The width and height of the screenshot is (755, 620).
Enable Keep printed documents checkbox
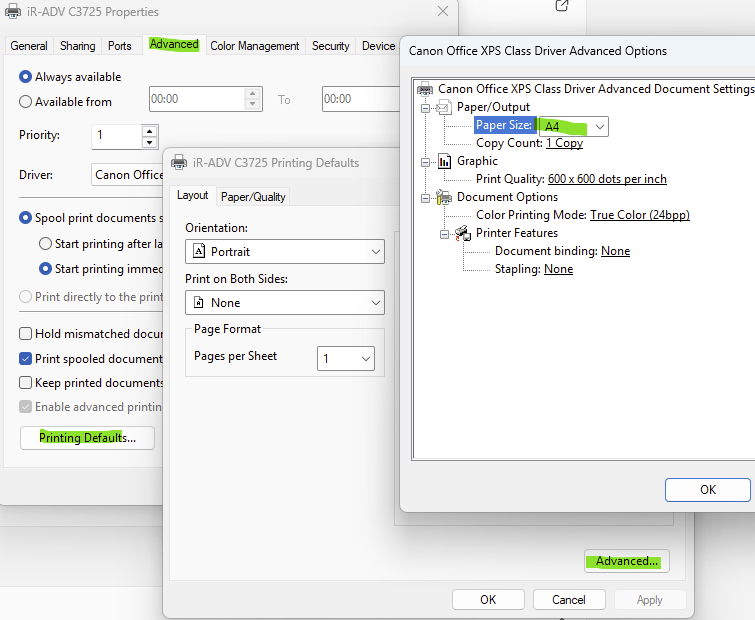coord(25,383)
